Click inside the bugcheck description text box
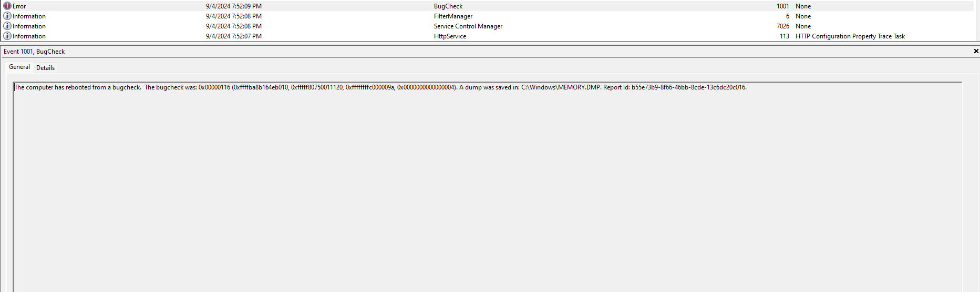This screenshot has height=292, width=980. pyautogui.click(x=487, y=187)
